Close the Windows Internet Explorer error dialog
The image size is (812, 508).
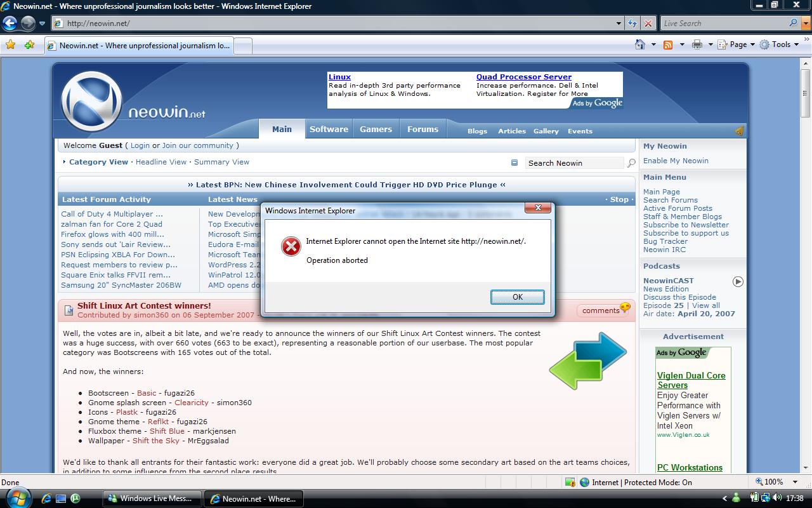click(538, 208)
